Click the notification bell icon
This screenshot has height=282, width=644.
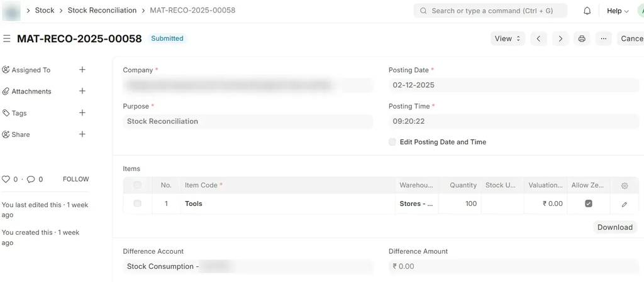[x=587, y=11]
